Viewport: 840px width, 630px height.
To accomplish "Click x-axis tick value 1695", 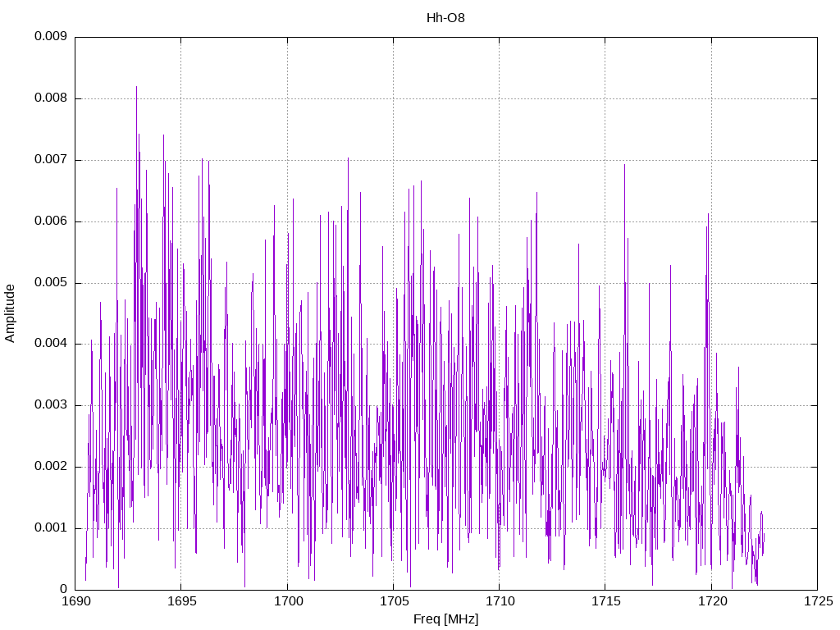I will tap(181, 601).
